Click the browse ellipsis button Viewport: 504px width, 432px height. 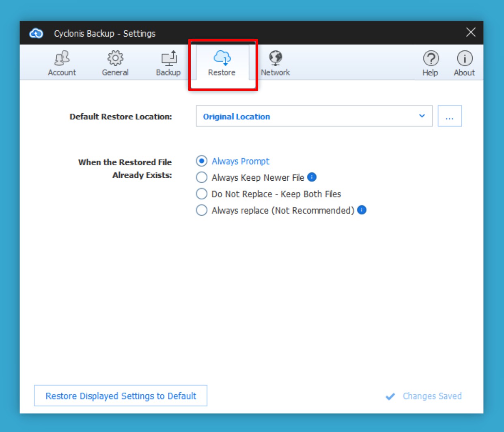(450, 117)
